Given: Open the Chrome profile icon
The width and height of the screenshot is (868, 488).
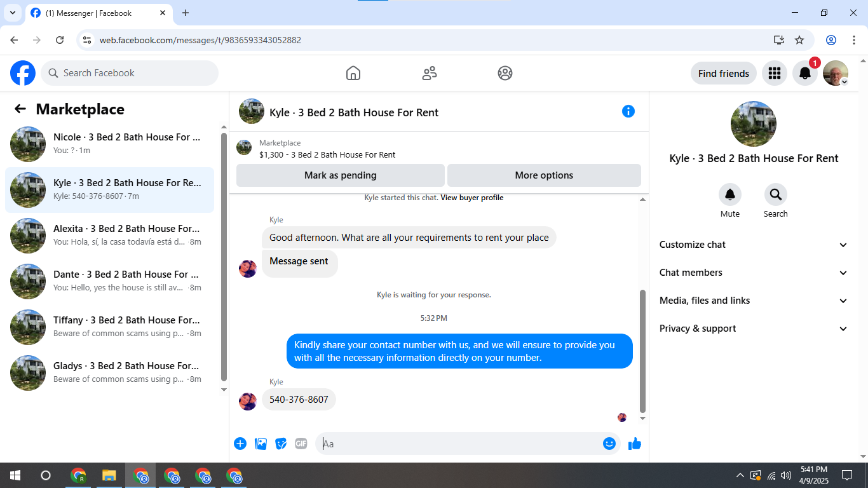Looking at the screenshot, I should 831,40.
